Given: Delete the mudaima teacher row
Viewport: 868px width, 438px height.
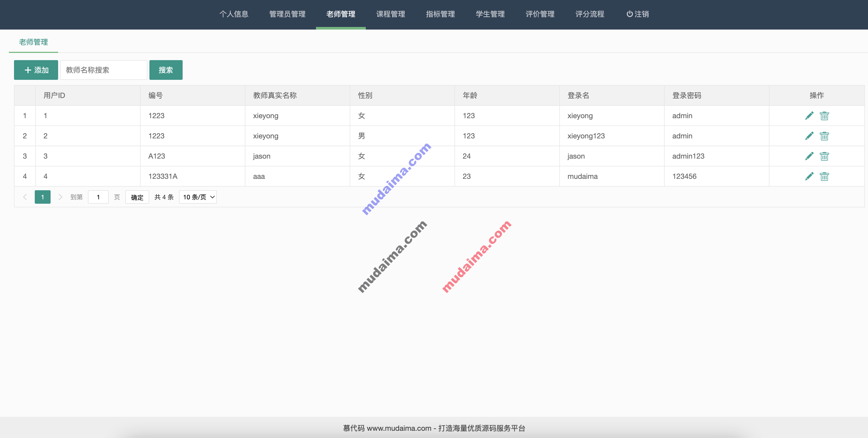Looking at the screenshot, I should click(824, 176).
